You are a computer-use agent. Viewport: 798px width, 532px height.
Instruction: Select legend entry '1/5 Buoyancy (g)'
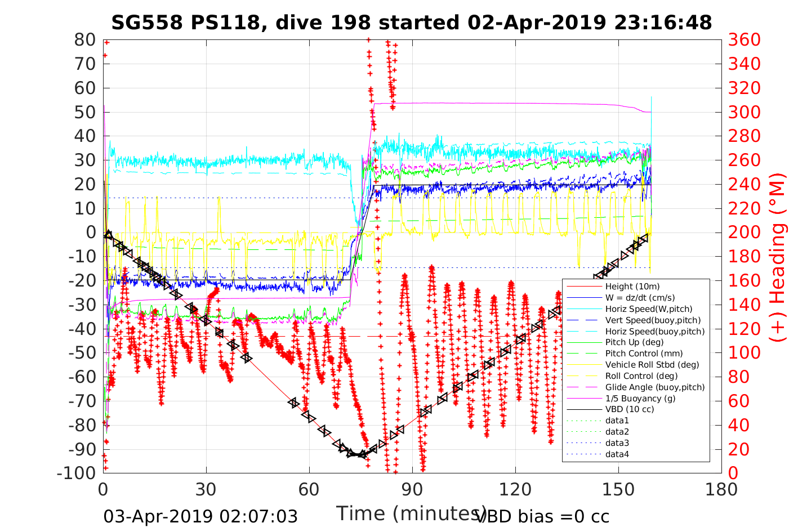coord(640,399)
